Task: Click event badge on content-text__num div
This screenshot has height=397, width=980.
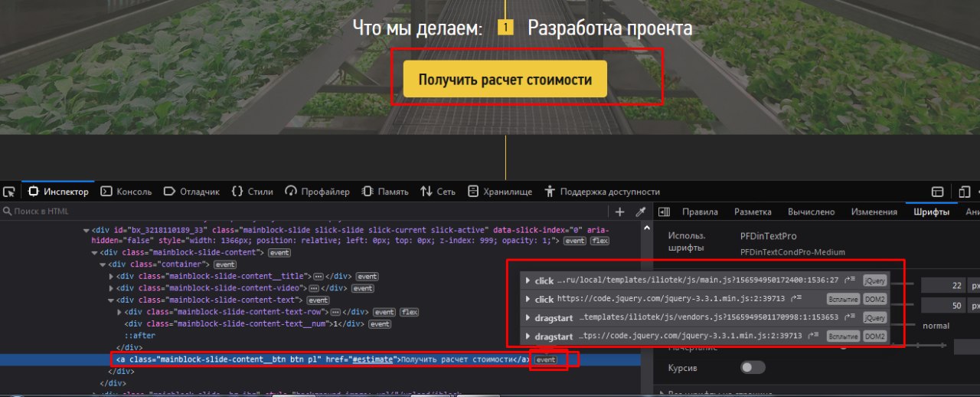Action: 380,324
